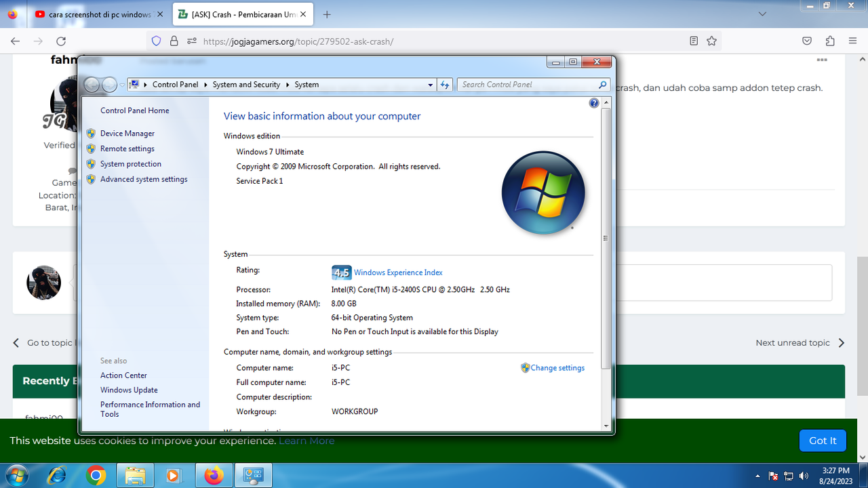The image size is (868, 488).
Task: Open Performance Information and Tools
Action: (151, 409)
